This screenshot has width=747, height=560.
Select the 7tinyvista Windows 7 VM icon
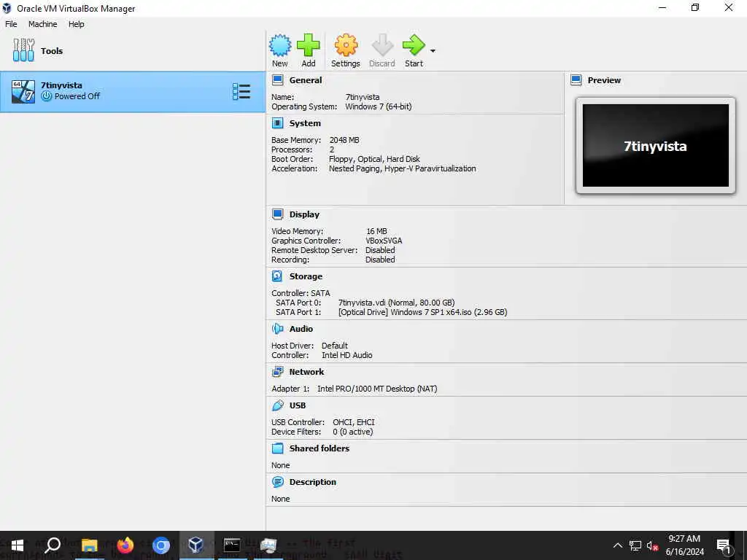(23, 91)
